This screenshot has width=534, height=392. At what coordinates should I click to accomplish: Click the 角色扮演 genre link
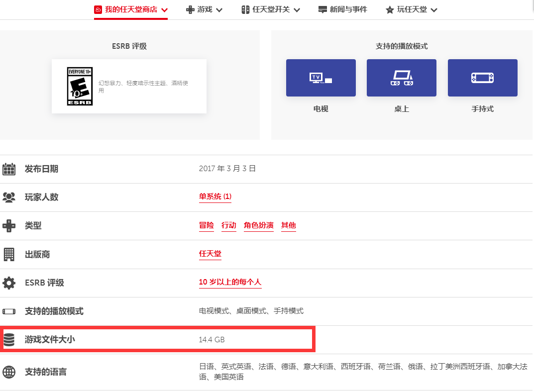point(259,225)
